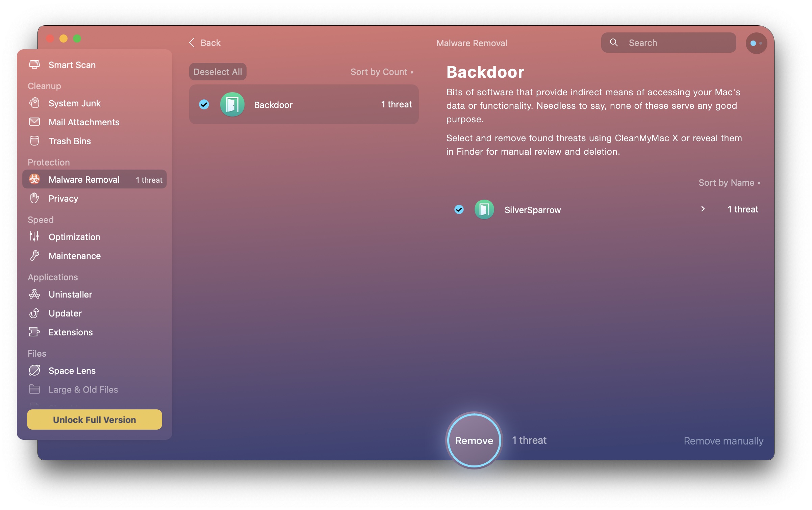Toggle the SilverSparrow threat checkbox

tap(459, 209)
